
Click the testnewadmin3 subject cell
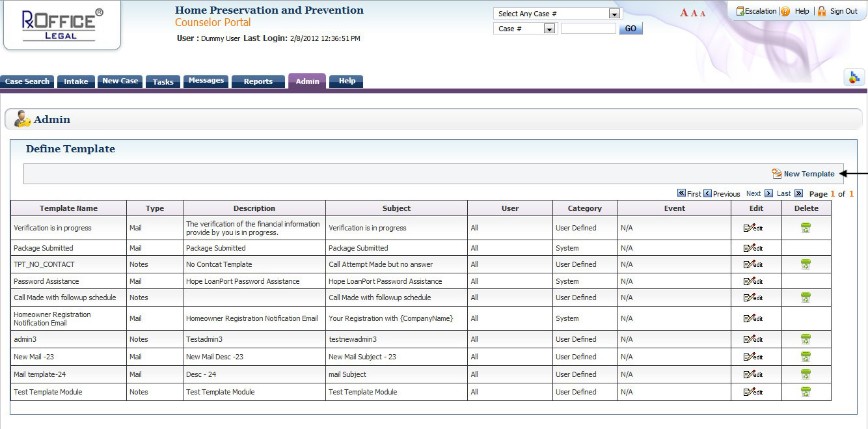pos(396,339)
